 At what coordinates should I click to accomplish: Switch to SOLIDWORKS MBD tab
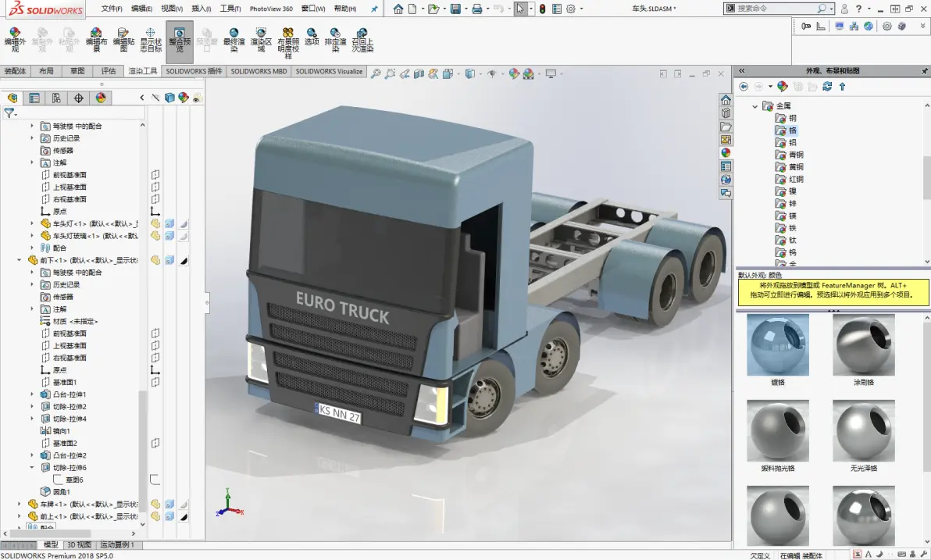259,71
